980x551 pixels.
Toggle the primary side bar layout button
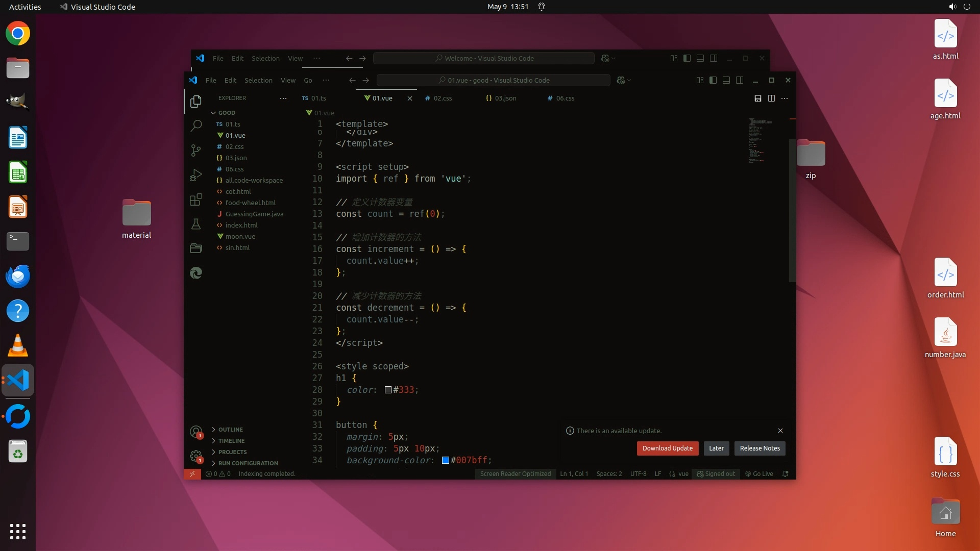tap(713, 80)
